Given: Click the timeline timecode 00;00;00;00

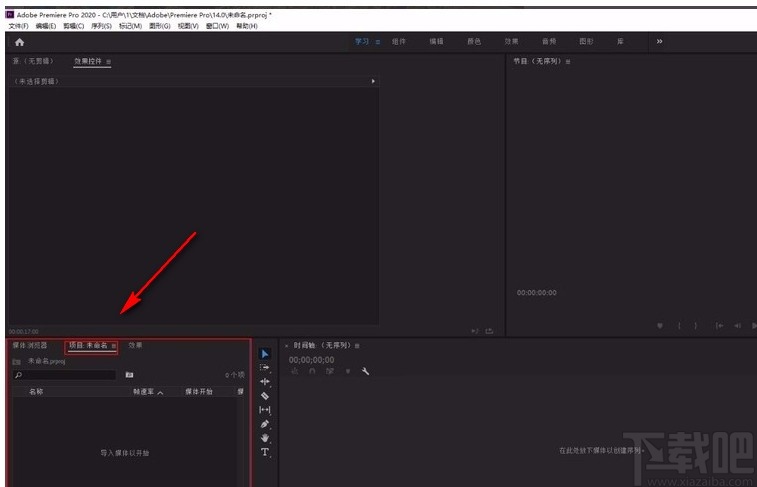Looking at the screenshot, I should [x=311, y=360].
